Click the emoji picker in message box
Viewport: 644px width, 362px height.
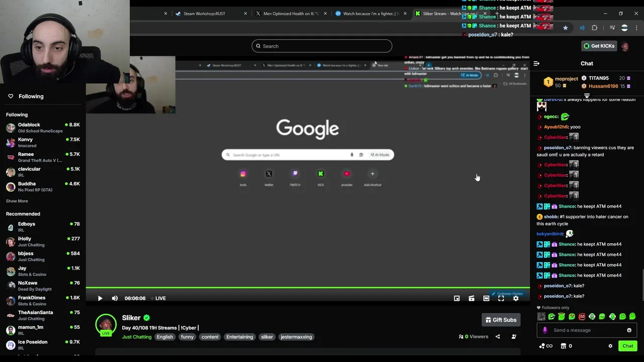629,330
